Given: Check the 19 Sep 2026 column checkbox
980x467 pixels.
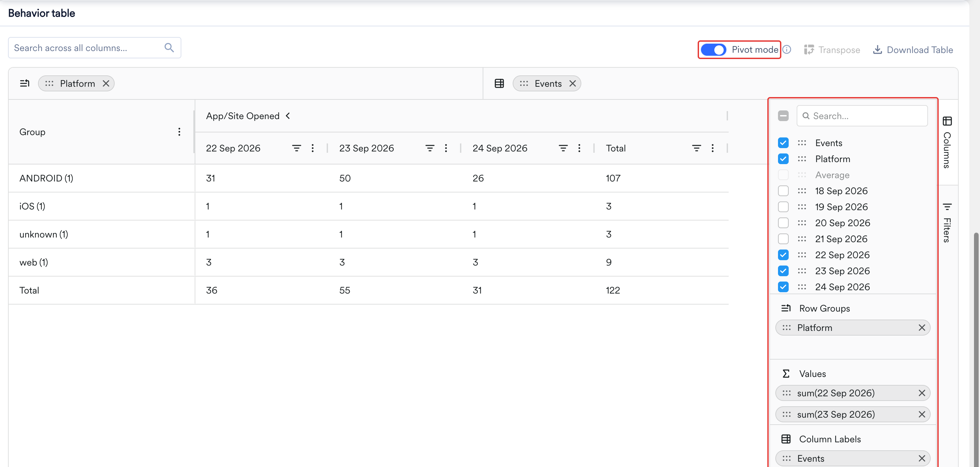Looking at the screenshot, I should coord(783,207).
